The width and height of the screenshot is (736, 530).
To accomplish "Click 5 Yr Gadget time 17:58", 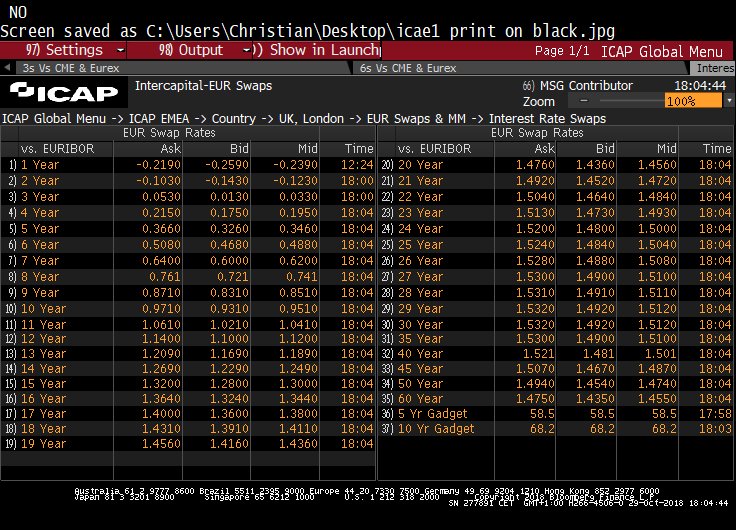I will 715,414.
